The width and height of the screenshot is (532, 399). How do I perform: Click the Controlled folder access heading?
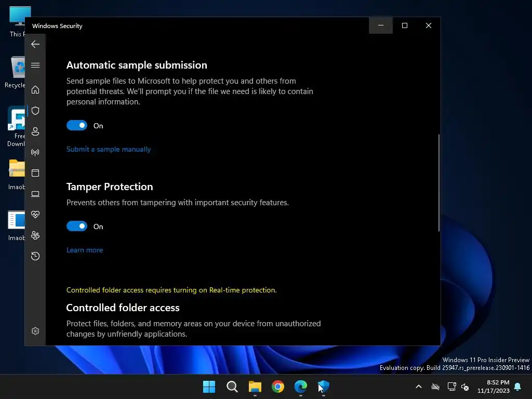(x=123, y=308)
